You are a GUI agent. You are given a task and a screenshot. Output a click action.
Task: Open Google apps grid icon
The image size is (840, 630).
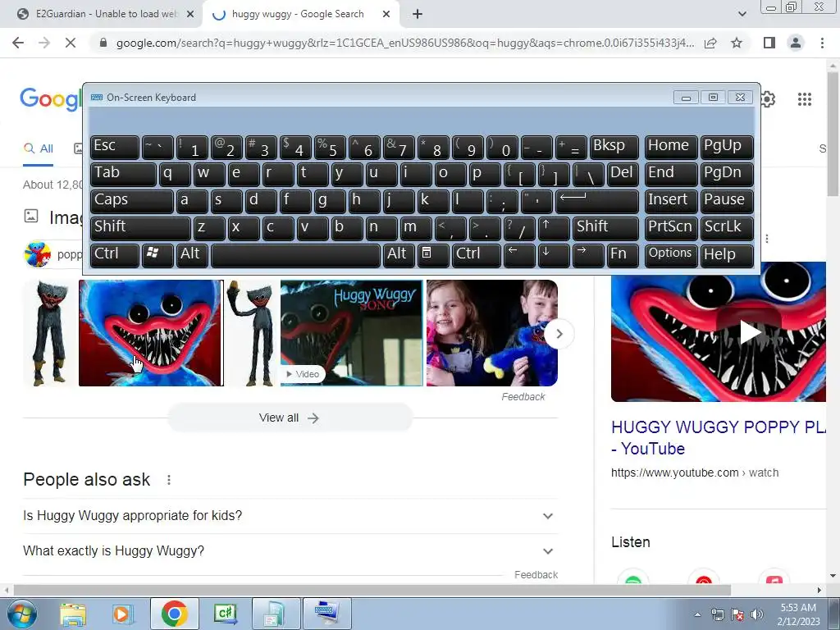[805, 99]
